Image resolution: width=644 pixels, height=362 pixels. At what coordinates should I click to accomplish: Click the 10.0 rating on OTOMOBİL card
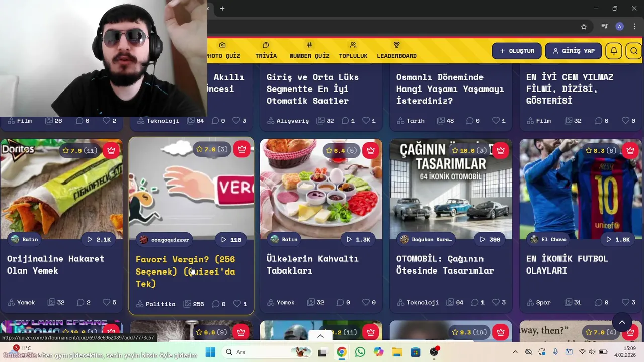pos(469,150)
